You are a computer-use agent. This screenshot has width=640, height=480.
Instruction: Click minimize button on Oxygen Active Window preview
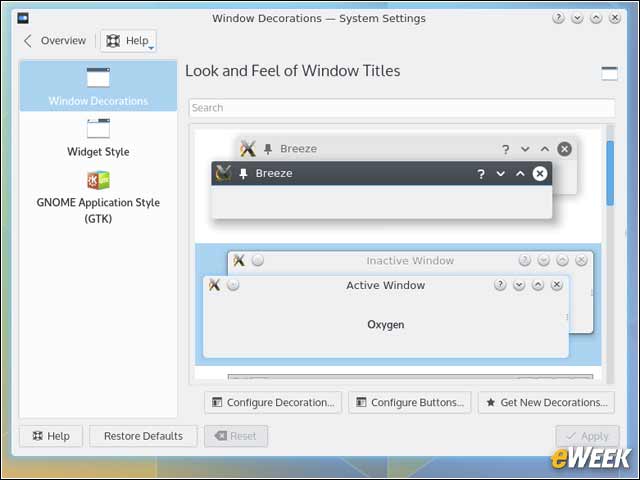[519, 285]
